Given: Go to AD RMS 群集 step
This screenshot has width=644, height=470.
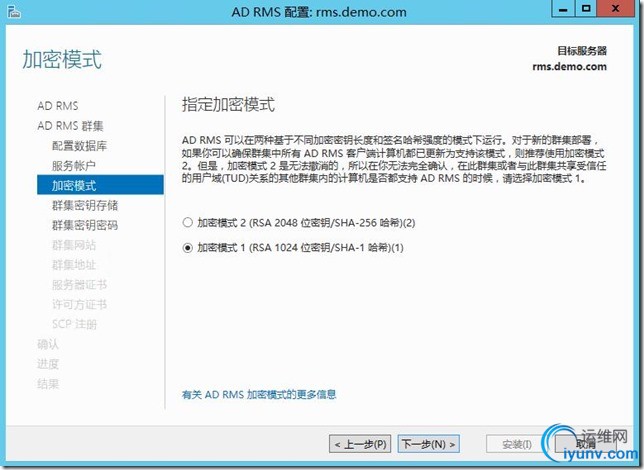Looking at the screenshot, I should (70, 126).
